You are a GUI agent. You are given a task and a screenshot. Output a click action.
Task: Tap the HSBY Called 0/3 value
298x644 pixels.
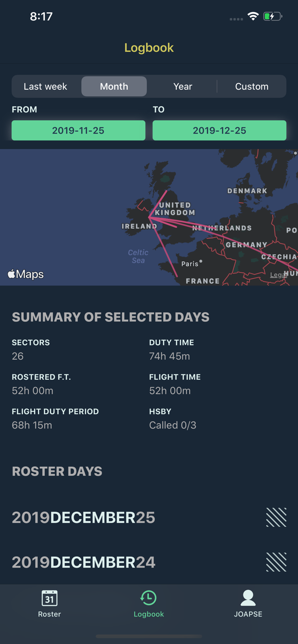172,425
